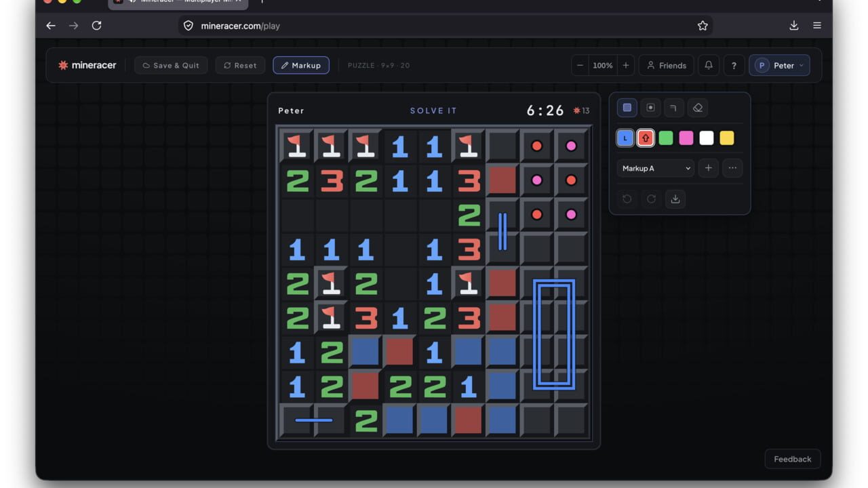The height and width of the screenshot is (488, 868).
Task: Click the mineracer logo
Action: click(87, 65)
